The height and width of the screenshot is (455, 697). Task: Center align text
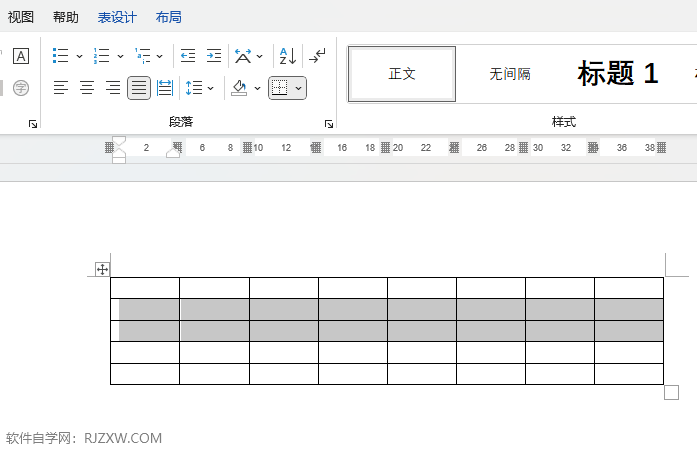pos(87,88)
